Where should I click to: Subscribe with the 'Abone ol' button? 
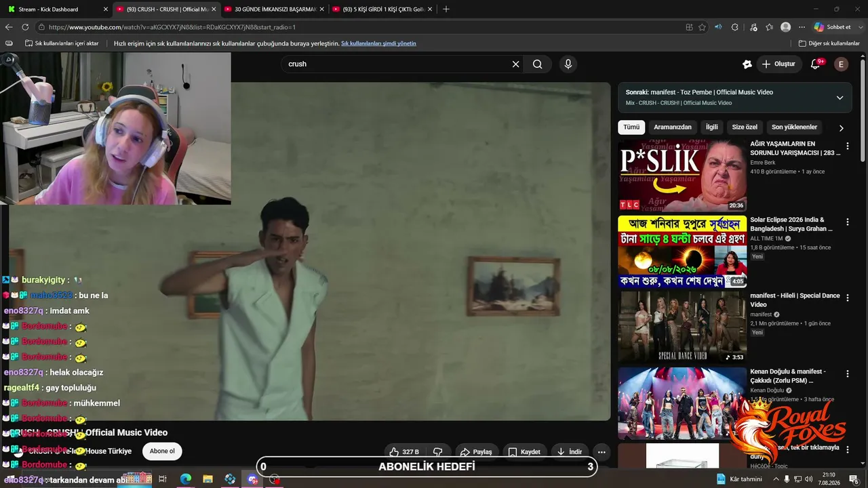pyautogui.click(x=162, y=451)
